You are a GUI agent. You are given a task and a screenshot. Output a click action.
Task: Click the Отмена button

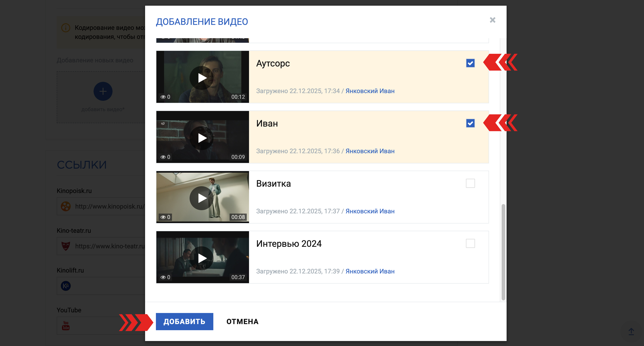tap(242, 322)
